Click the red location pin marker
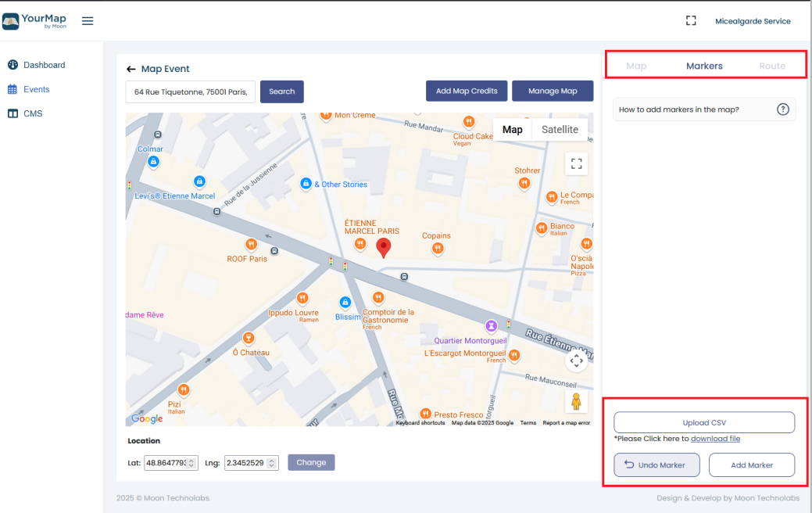This screenshot has width=812, height=513. [383, 248]
